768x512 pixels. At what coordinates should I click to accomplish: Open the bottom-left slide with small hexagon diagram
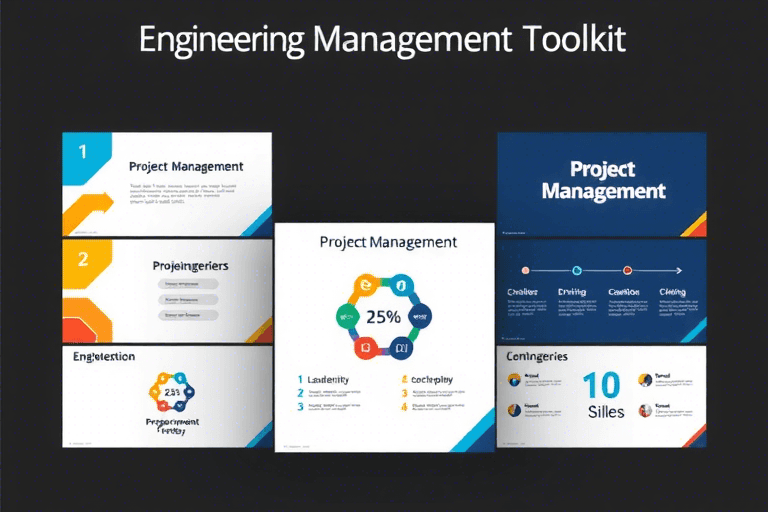[167, 396]
